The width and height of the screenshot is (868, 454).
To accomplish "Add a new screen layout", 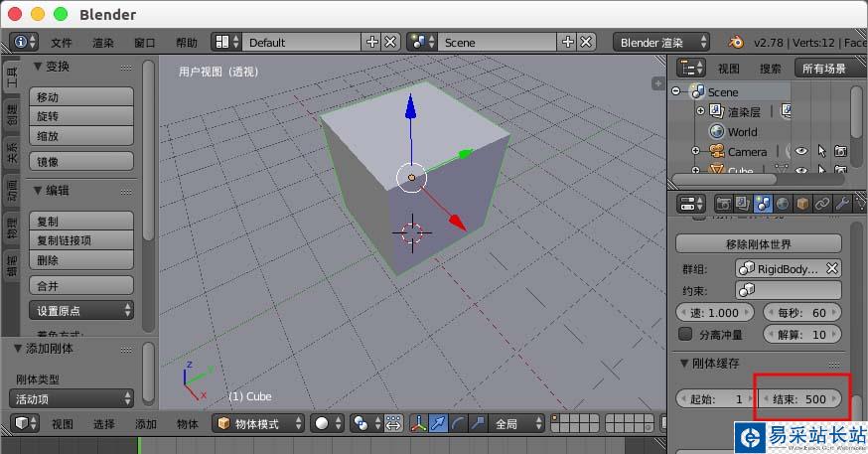I will coord(372,42).
